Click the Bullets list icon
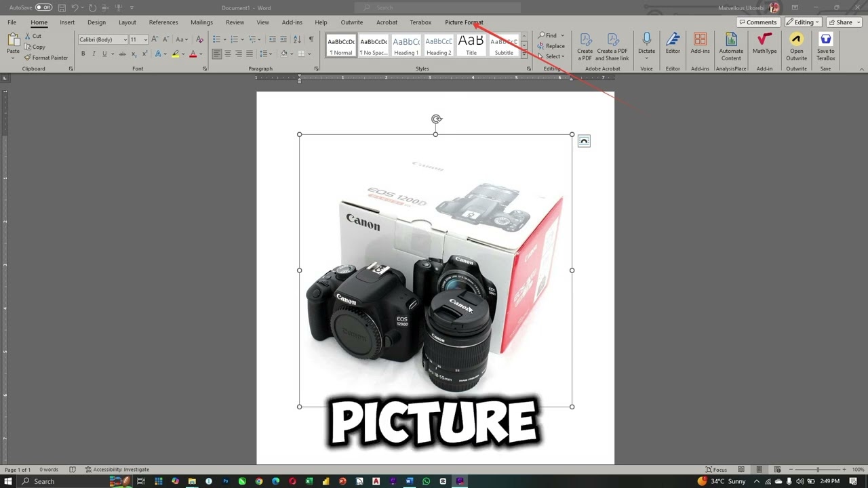Image resolution: width=868 pixels, height=488 pixels. click(x=216, y=39)
